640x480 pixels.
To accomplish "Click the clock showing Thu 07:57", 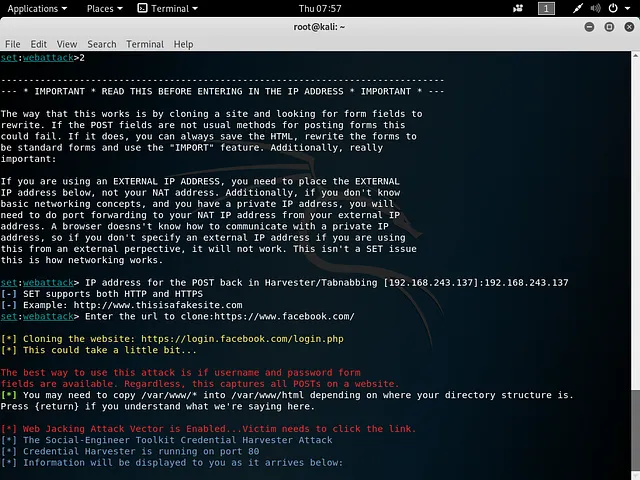I will click(x=320, y=9).
